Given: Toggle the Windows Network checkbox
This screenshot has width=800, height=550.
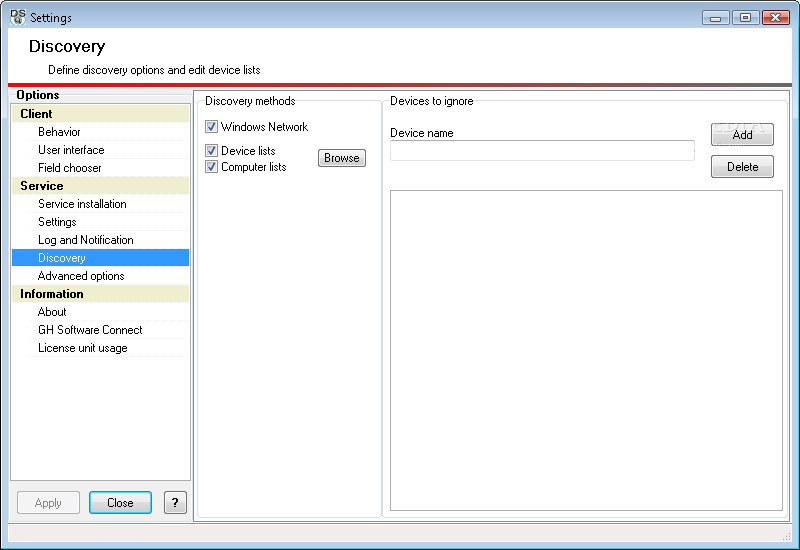Looking at the screenshot, I should pos(211,126).
